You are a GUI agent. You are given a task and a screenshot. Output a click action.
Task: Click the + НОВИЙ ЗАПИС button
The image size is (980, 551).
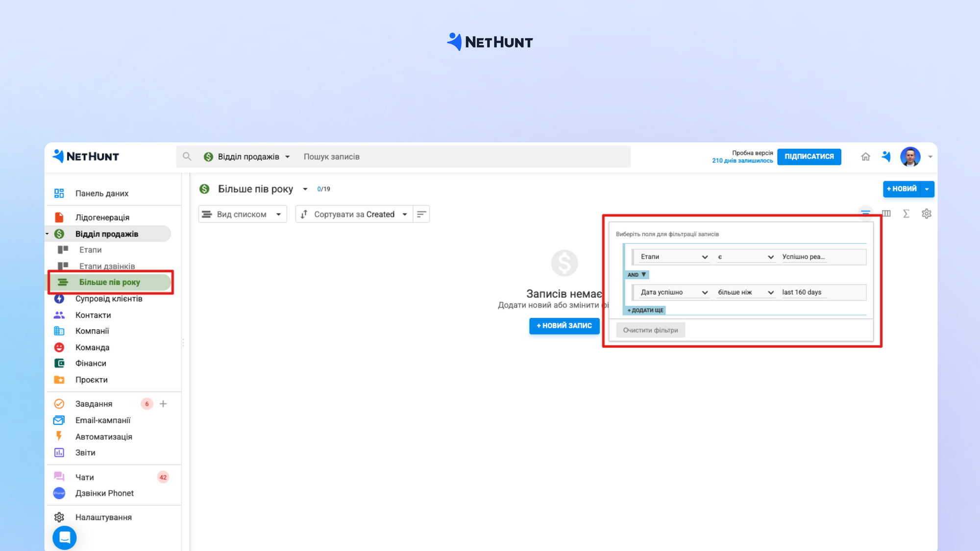pos(564,326)
